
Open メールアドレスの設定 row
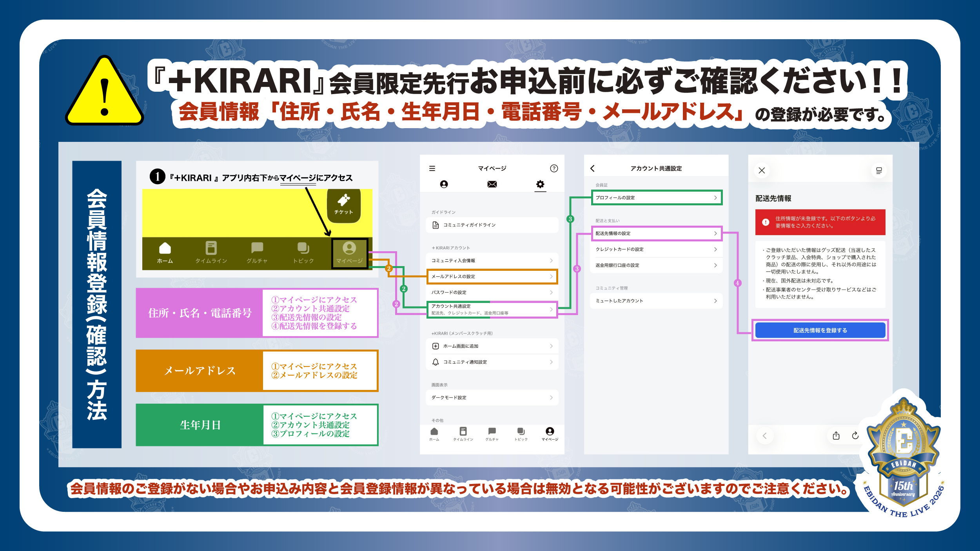pyautogui.click(x=492, y=277)
